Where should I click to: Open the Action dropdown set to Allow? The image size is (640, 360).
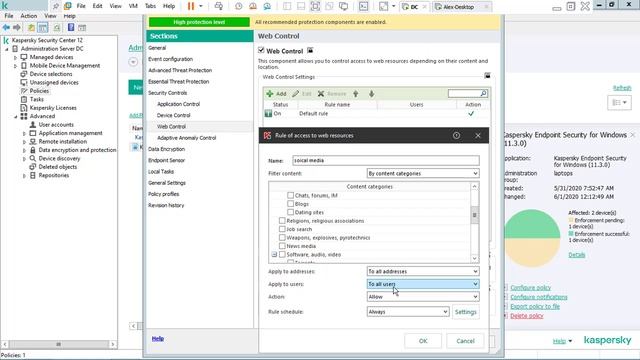click(x=423, y=297)
